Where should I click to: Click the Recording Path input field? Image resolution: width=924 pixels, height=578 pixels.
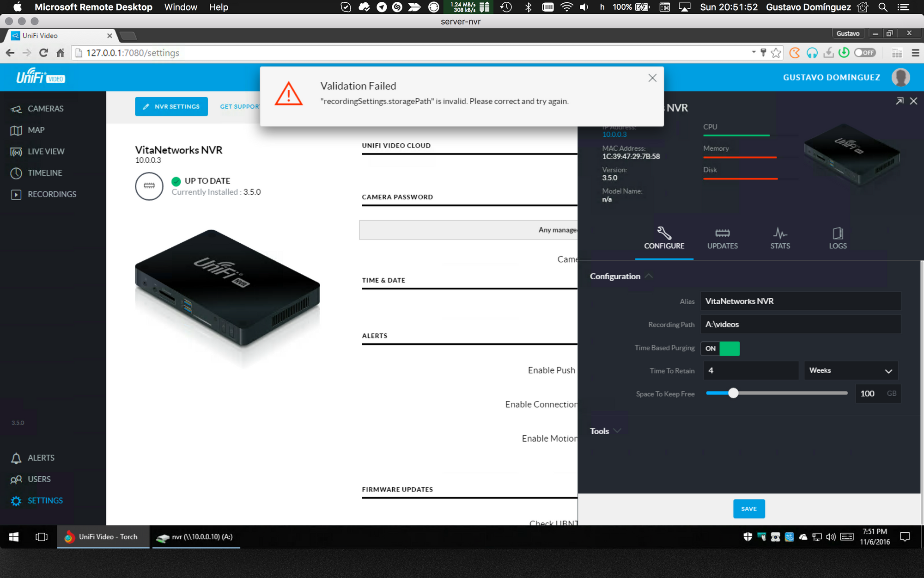tap(800, 324)
